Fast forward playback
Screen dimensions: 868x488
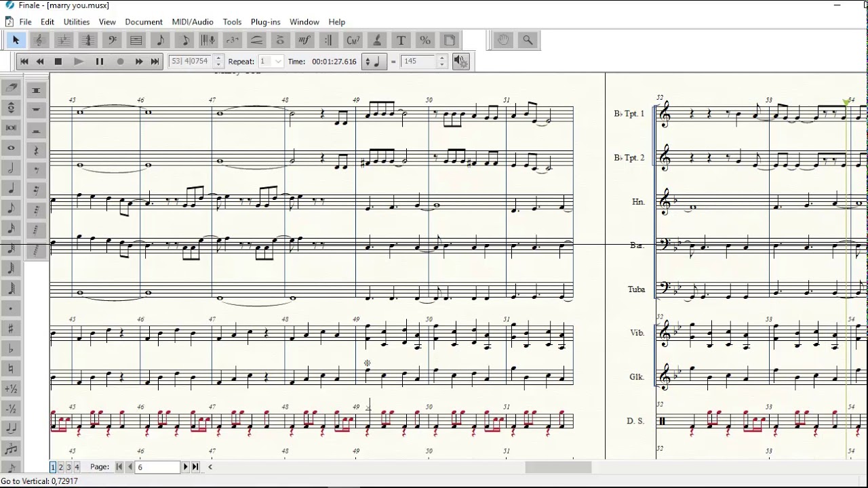click(139, 62)
